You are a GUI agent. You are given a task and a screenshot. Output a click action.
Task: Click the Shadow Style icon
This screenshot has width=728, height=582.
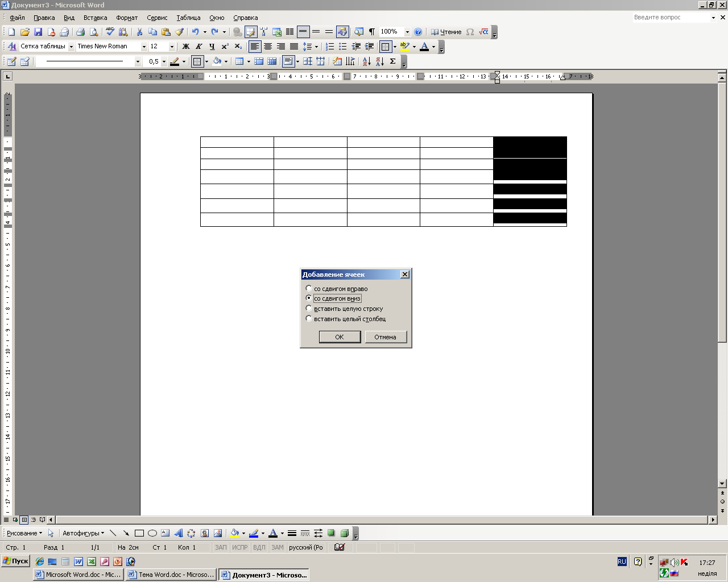[331, 533]
